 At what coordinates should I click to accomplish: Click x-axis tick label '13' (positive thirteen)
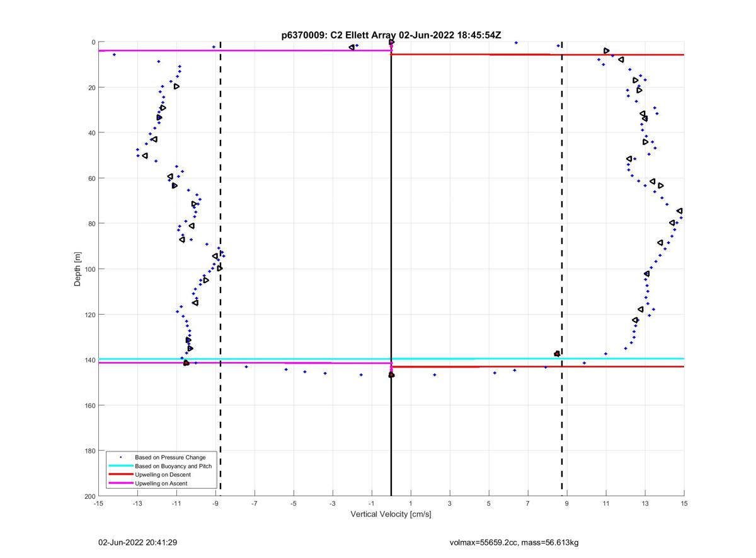pos(645,503)
